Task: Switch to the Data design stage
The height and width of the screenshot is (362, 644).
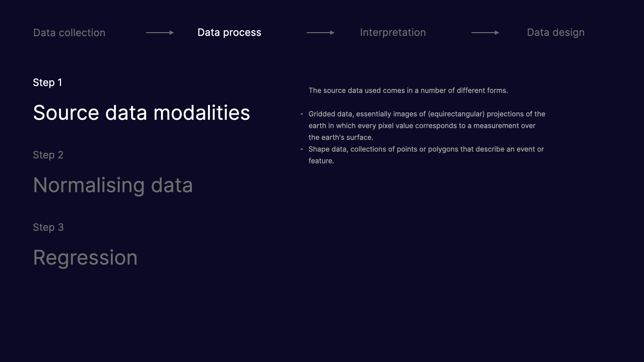Action: [555, 33]
